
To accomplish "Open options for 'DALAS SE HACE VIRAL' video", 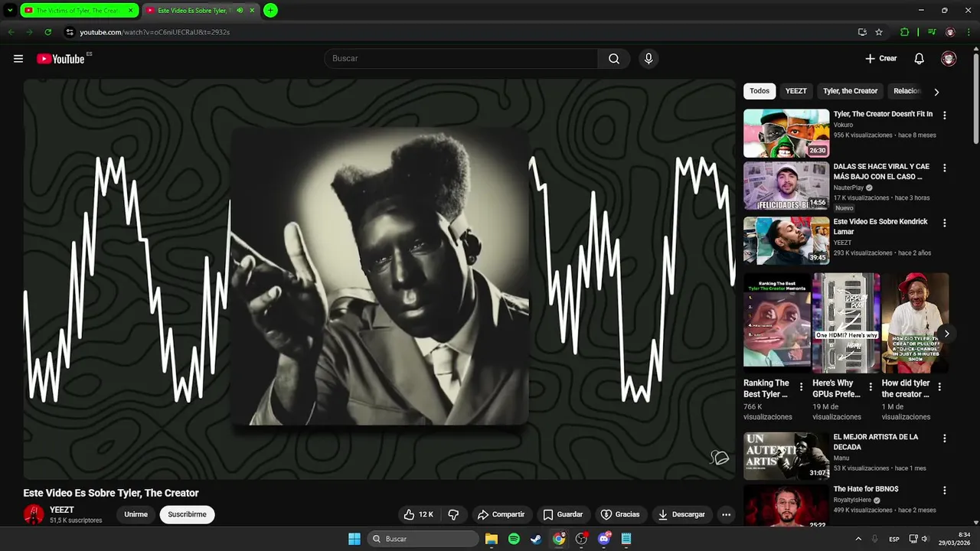I will click(x=944, y=168).
